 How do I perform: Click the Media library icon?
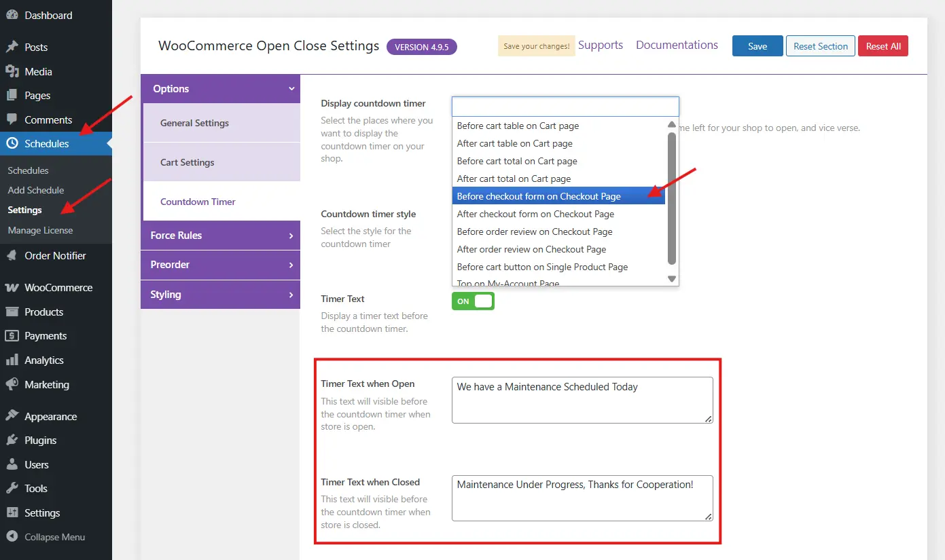pos(12,71)
